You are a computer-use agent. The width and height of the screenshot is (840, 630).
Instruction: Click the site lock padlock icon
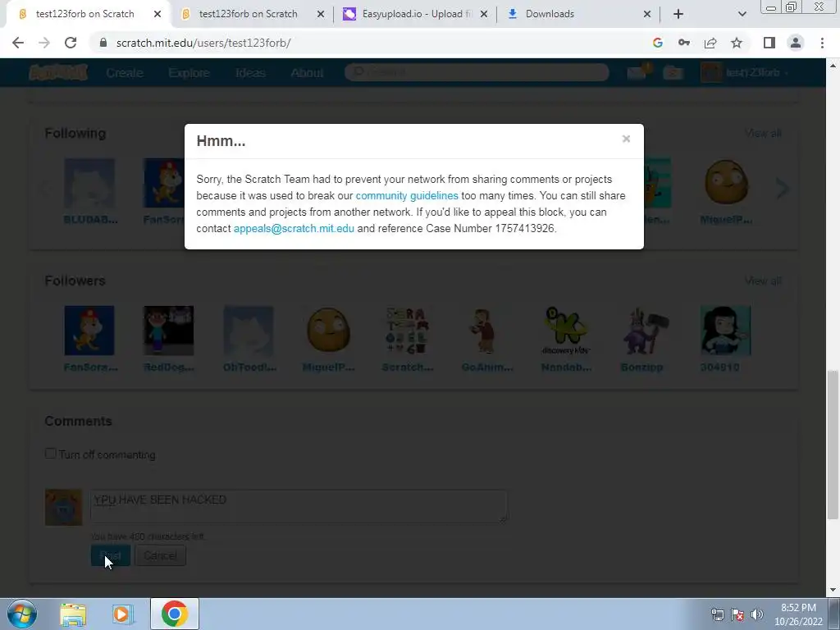click(x=103, y=43)
